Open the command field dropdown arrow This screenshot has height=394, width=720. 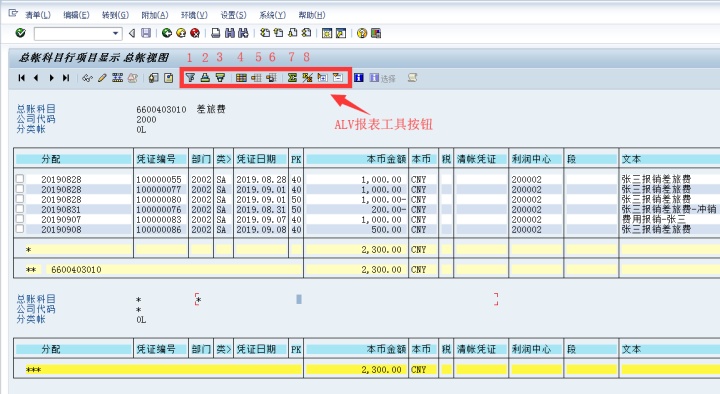point(115,34)
